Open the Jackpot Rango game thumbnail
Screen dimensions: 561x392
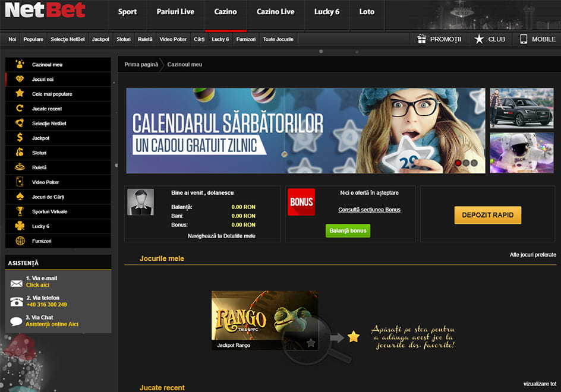click(x=264, y=320)
